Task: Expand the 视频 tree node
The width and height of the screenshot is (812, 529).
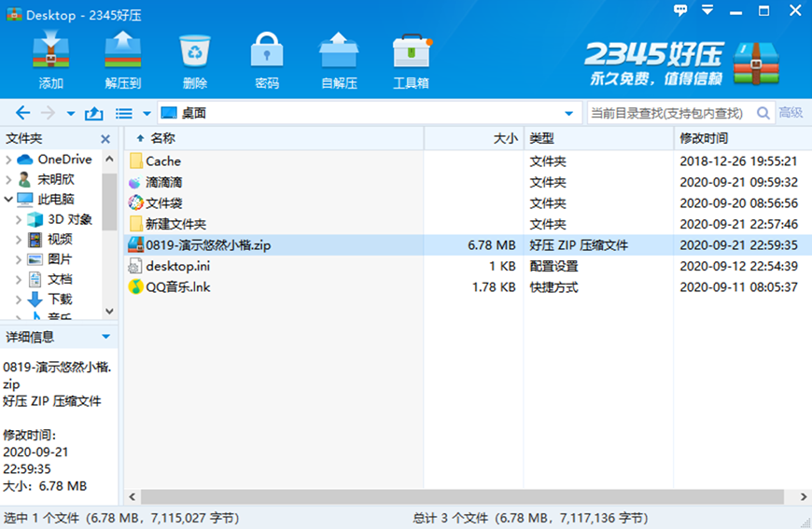Action: [x=19, y=239]
